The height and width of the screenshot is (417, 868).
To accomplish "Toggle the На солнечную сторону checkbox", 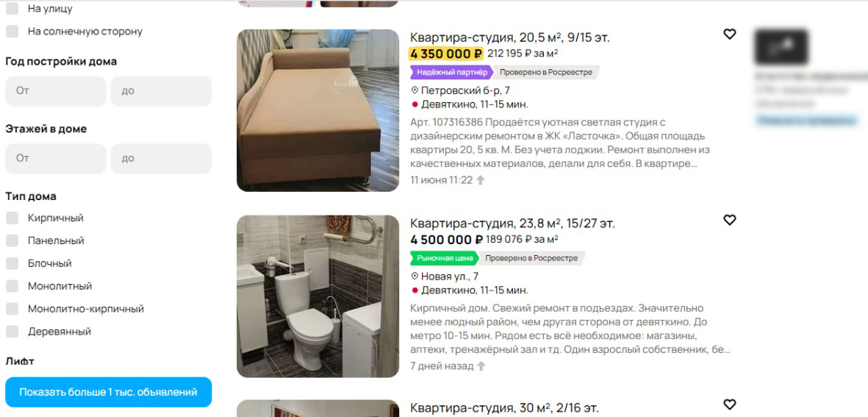I will tap(12, 32).
